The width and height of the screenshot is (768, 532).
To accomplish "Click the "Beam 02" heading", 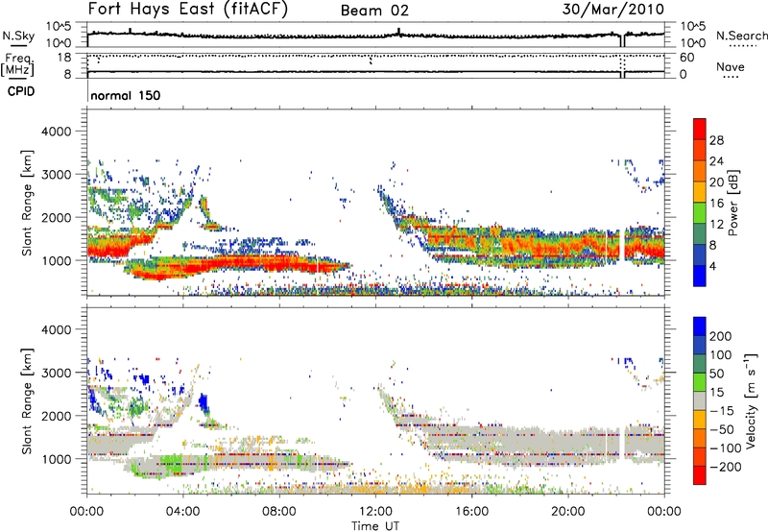I will click(374, 11).
